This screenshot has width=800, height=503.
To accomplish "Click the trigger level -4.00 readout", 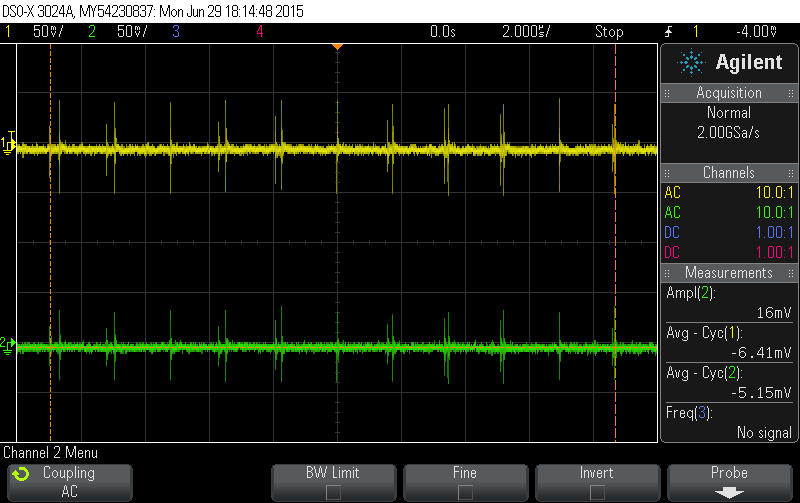I will point(757,32).
